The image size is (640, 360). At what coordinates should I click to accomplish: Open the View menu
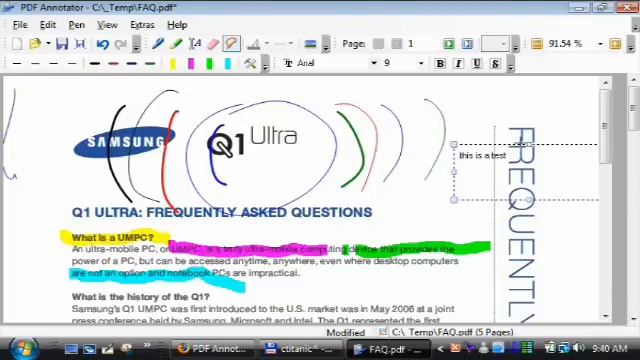pyautogui.click(x=107, y=25)
